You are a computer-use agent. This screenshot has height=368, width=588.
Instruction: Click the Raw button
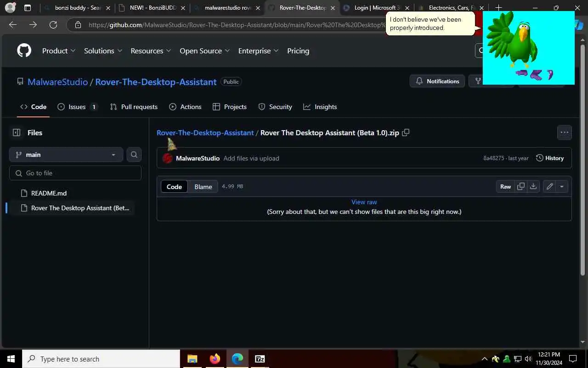point(505,186)
